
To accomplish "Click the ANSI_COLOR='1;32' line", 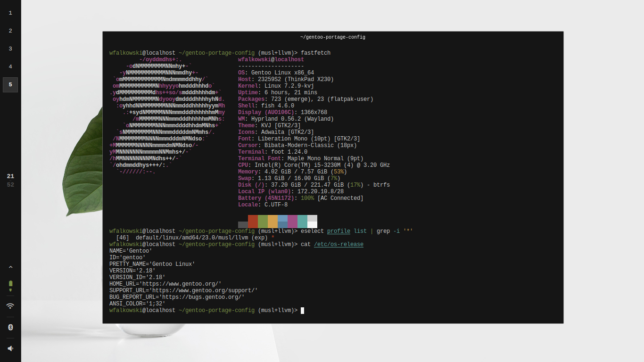I will [137, 304].
